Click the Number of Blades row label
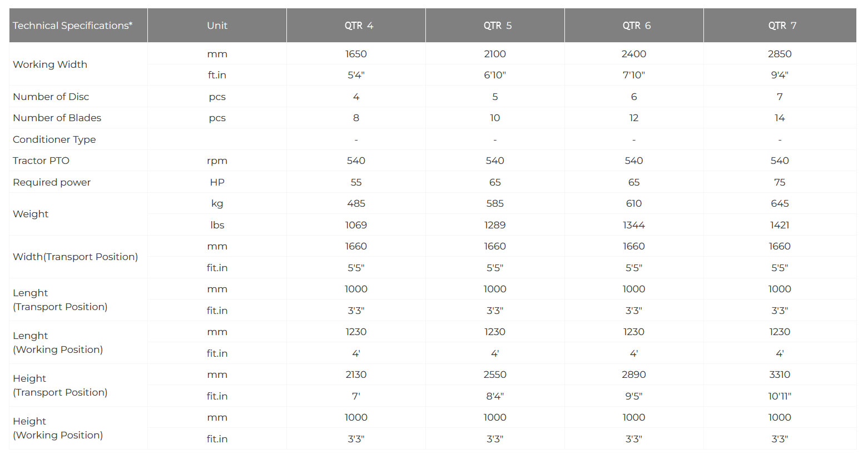 click(x=57, y=118)
